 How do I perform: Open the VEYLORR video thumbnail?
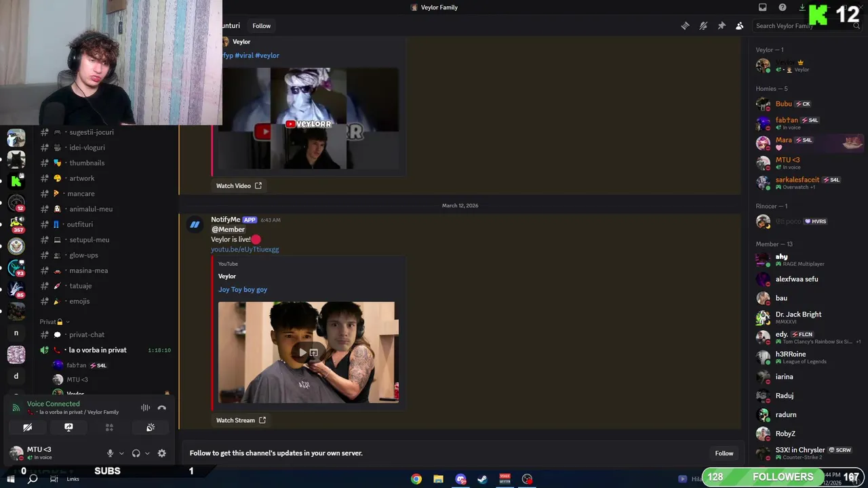(309, 119)
